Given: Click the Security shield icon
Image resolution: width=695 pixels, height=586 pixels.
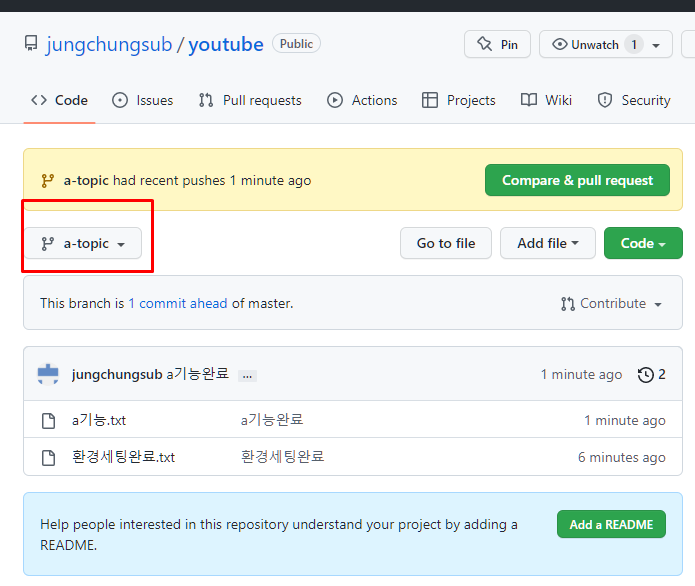Looking at the screenshot, I should click(x=605, y=100).
